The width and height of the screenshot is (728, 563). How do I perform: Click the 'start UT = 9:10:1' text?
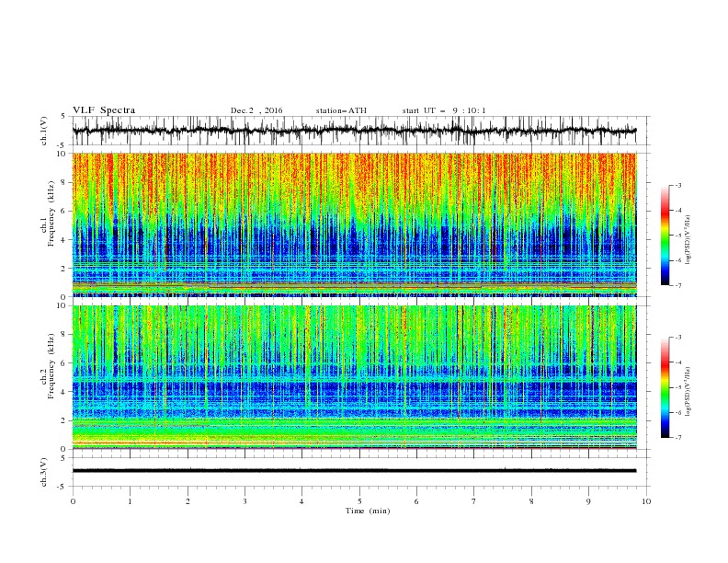click(x=444, y=110)
